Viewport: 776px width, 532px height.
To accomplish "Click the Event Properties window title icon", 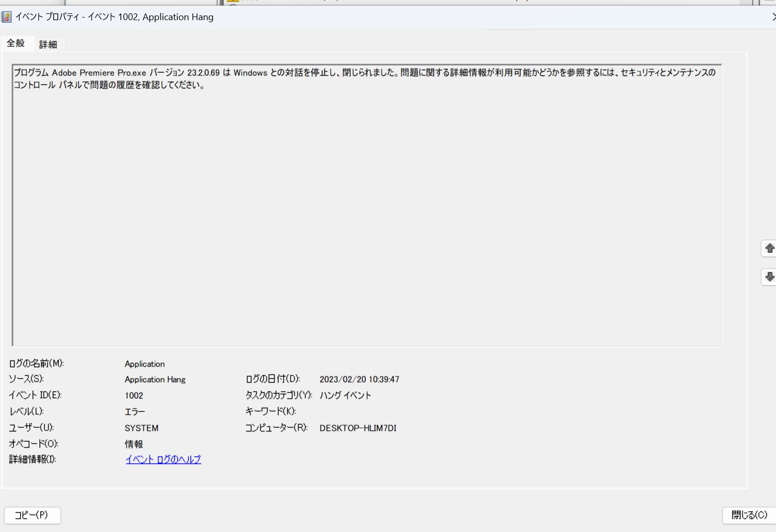I will pos(6,17).
